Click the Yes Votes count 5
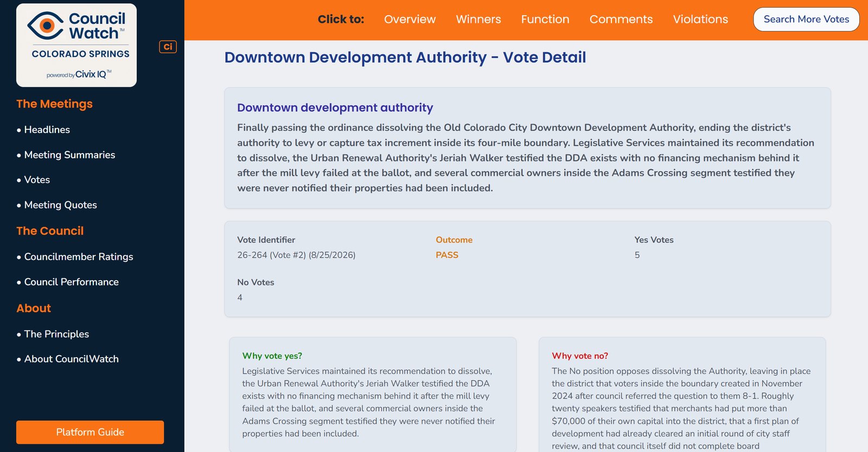868x452 pixels. tap(637, 255)
